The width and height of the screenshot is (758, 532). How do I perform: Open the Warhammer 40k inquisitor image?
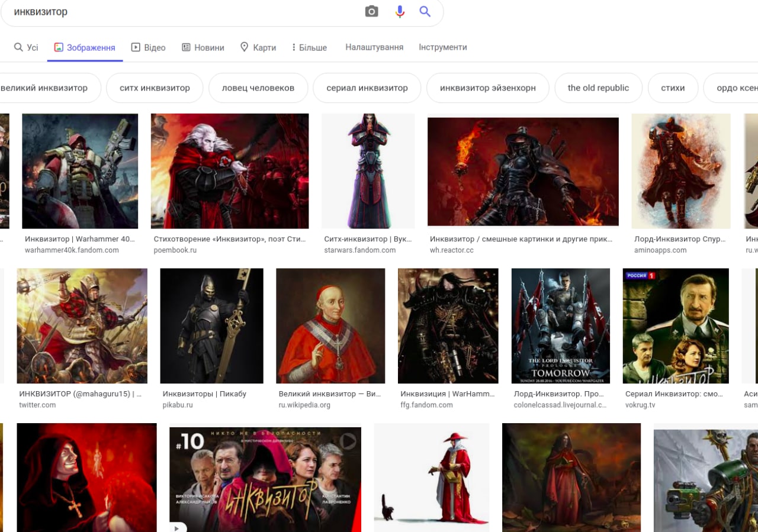[x=80, y=171]
